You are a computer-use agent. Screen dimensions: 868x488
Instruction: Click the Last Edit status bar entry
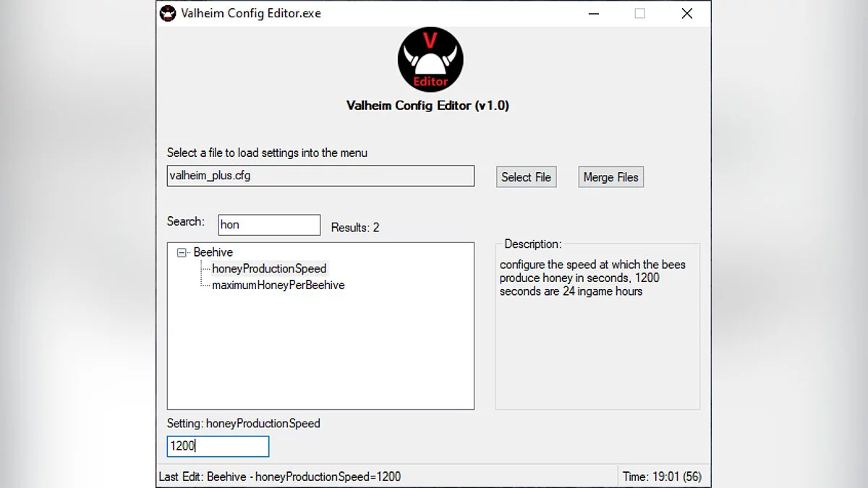279,476
